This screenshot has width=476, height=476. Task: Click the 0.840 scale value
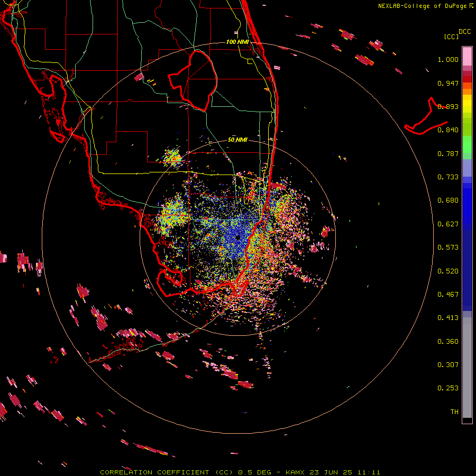pyautogui.click(x=448, y=130)
